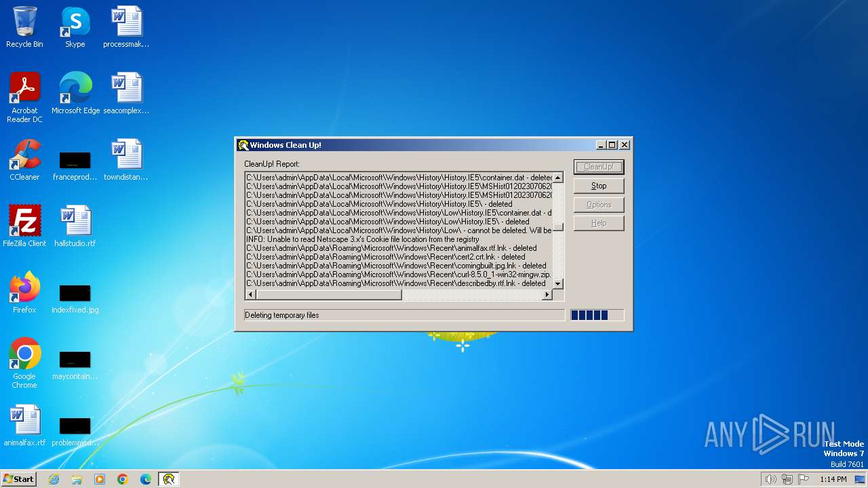Open the processmak… Word document icon

click(x=126, y=27)
